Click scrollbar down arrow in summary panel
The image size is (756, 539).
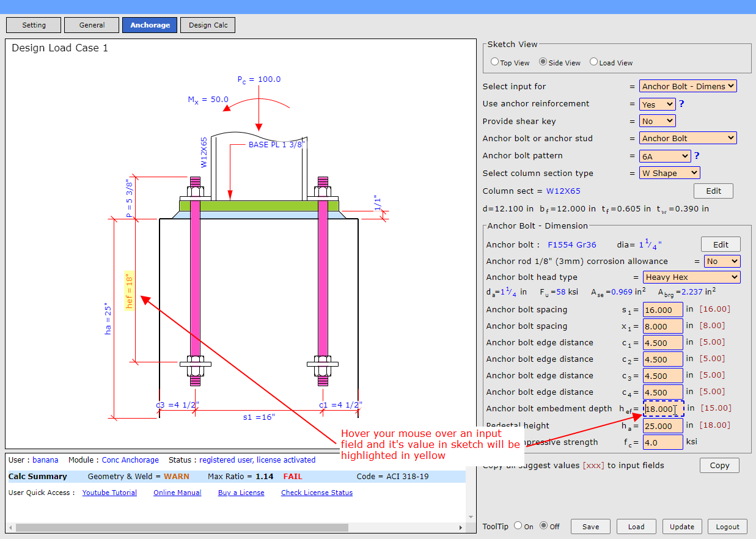click(471, 517)
